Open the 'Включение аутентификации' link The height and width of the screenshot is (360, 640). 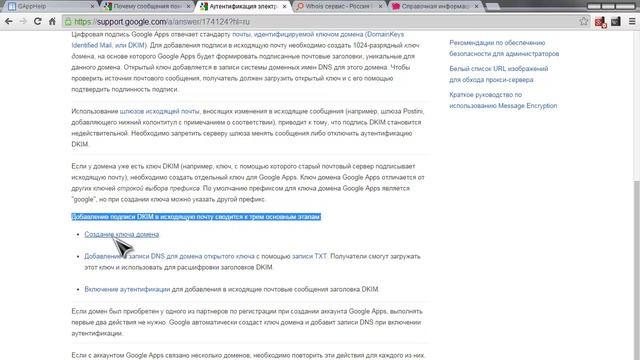pos(127,289)
